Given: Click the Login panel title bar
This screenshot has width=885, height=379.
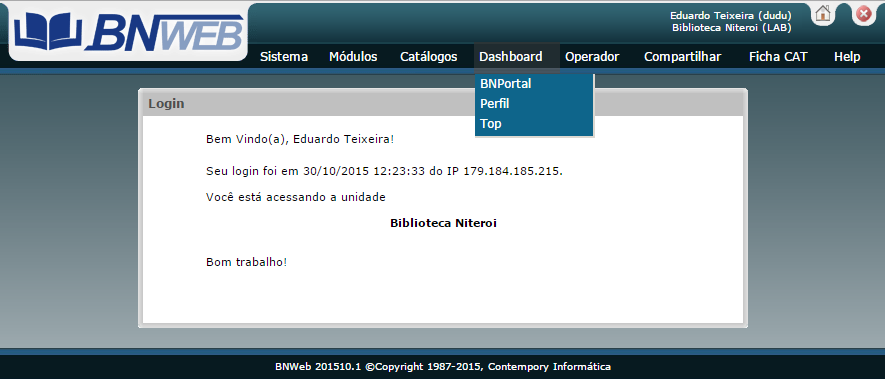Looking at the screenshot, I should 443,104.
